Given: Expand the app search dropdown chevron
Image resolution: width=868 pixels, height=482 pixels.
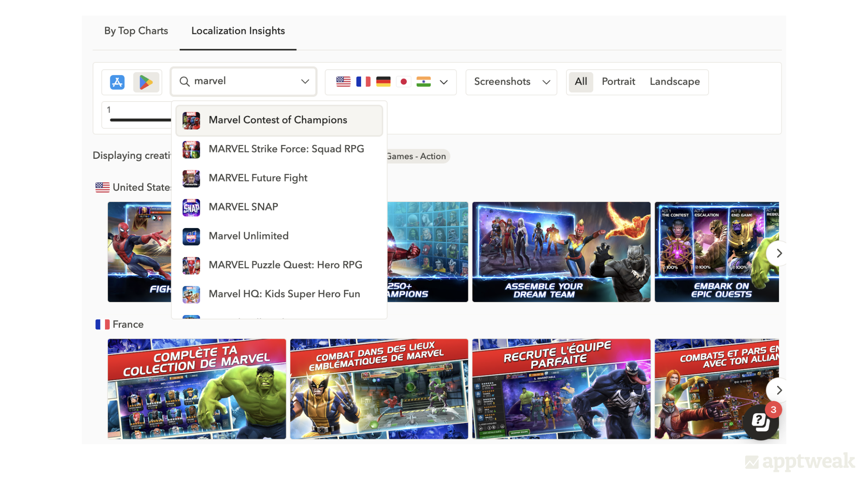Looking at the screenshot, I should pyautogui.click(x=305, y=81).
